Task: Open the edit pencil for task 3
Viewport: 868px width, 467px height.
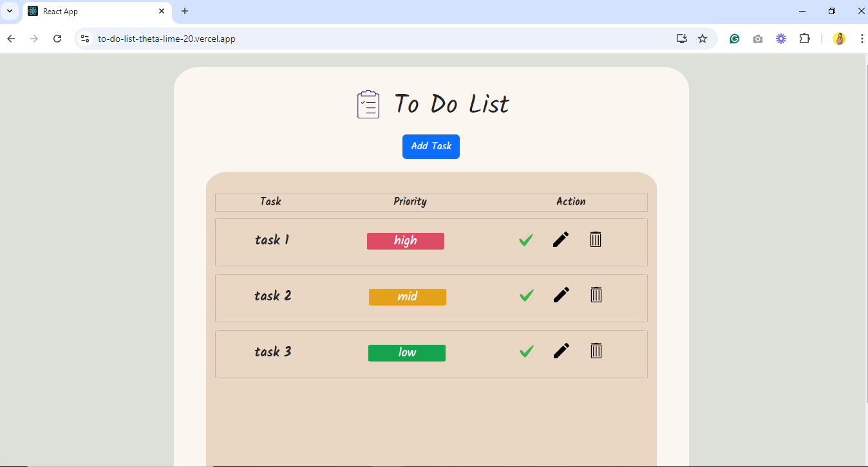Action: click(561, 351)
